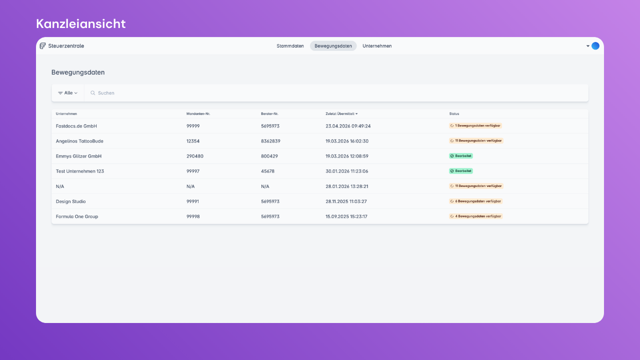Image resolution: width=640 pixels, height=360 pixels.
Task: Focus the Suchen search field
Action: (336, 93)
